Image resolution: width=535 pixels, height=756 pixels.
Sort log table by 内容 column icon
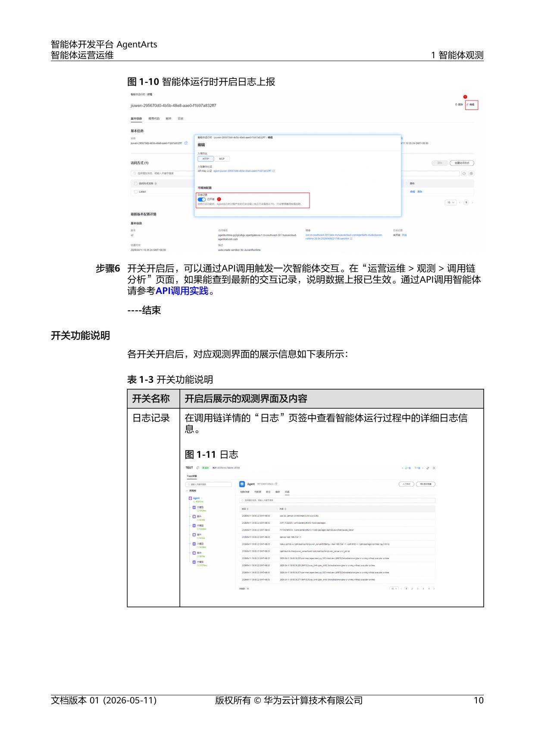[285, 509]
